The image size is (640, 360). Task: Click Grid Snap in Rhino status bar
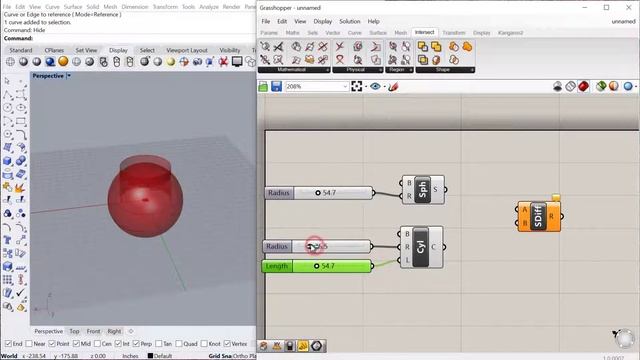point(220,356)
